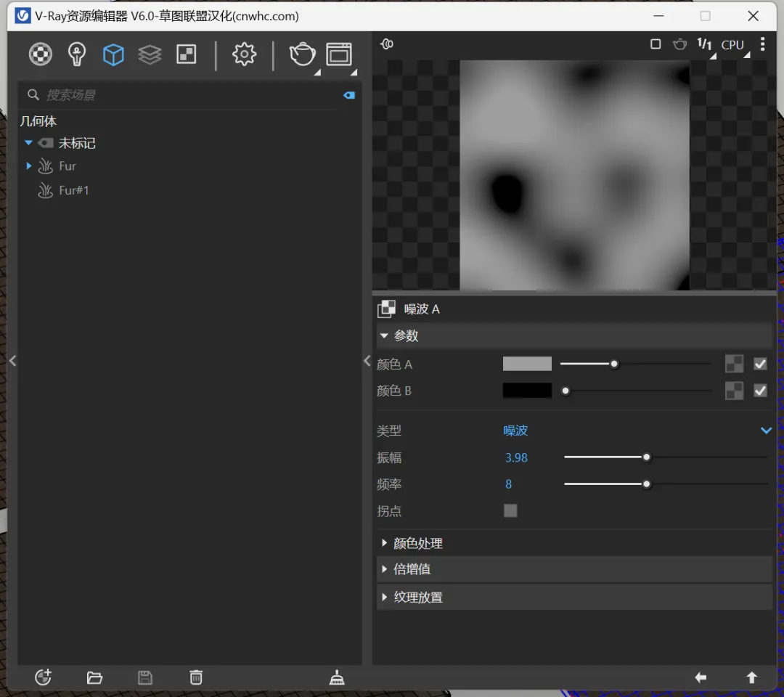Viewport: 784px width, 697px height.
Task: Uncheck the 颜色 A texture checkbox
Action: tap(760, 364)
